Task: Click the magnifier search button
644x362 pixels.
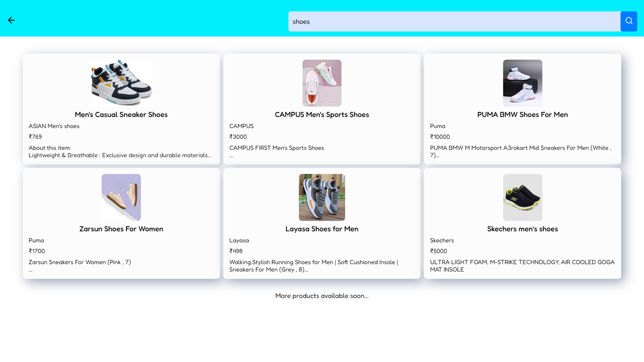Action: click(629, 21)
